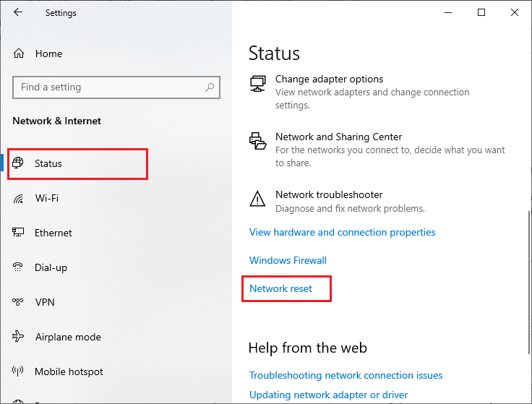Click the VPN icon in sidebar
Image resolution: width=532 pixels, height=404 pixels.
click(17, 301)
